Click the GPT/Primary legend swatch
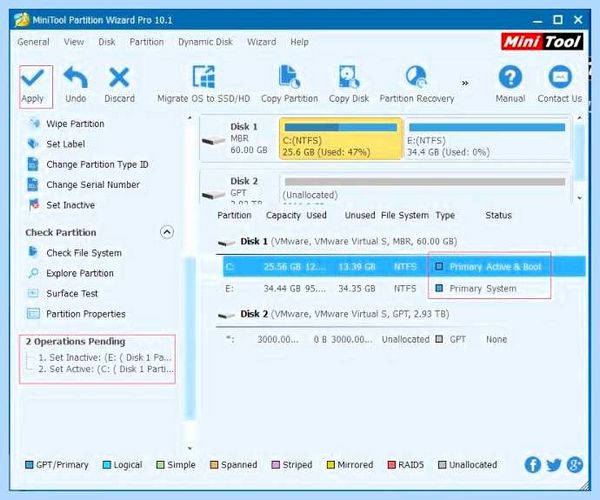The width and height of the screenshot is (600, 500). coord(29,465)
